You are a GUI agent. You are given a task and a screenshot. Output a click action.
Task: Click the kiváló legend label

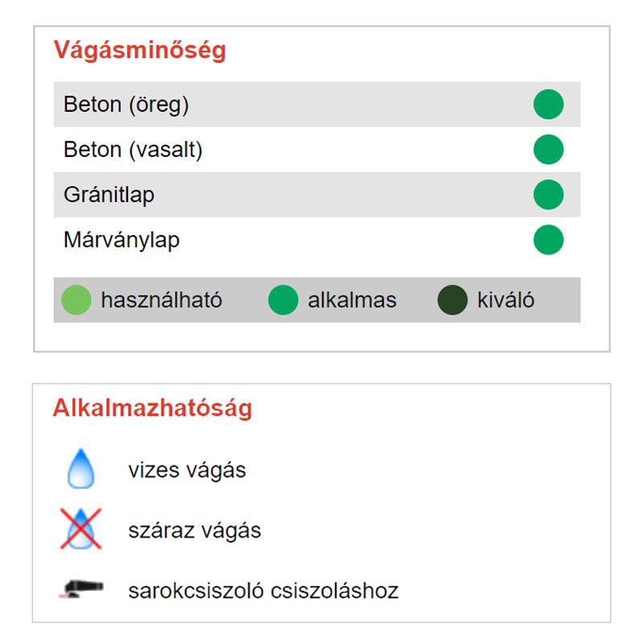506,300
